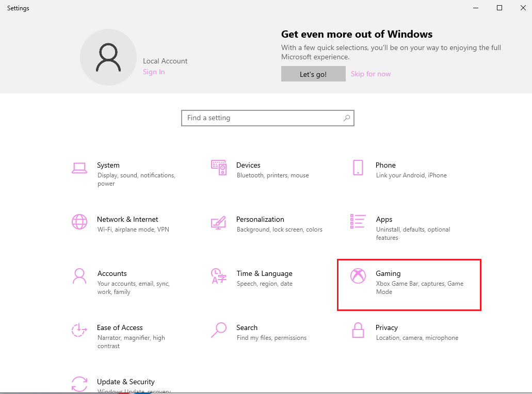
Task: Click 'Narrator, magnifier, high contrast' description
Action: [x=131, y=342]
